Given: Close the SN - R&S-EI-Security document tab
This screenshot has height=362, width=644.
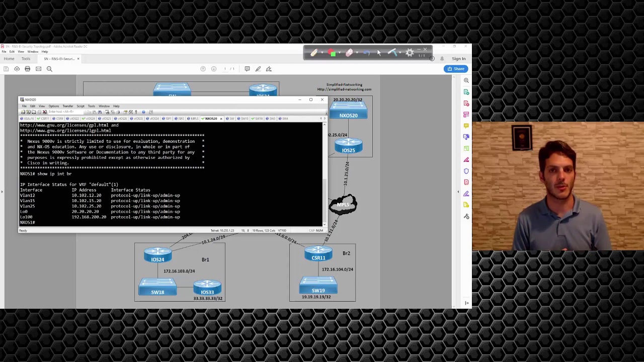Looking at the screenshot, I should click(78, 59).
